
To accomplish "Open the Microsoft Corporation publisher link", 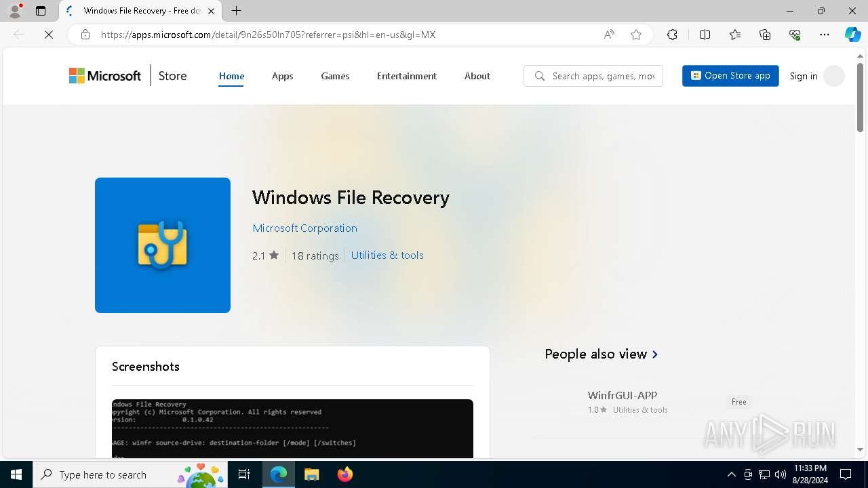I will click(304, 228).
